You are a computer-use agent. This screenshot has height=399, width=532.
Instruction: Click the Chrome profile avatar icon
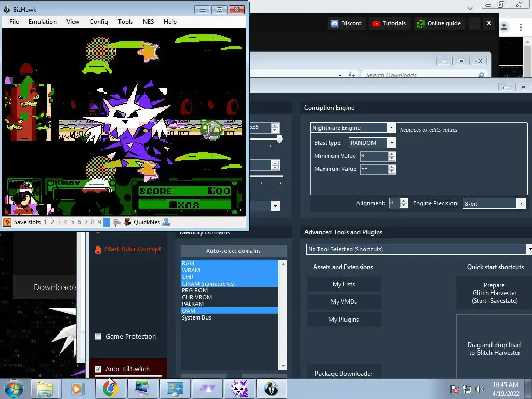pos(504,27)
